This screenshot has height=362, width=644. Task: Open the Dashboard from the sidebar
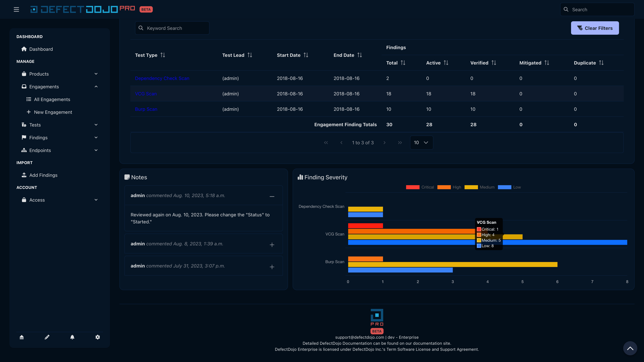[41, 49]
